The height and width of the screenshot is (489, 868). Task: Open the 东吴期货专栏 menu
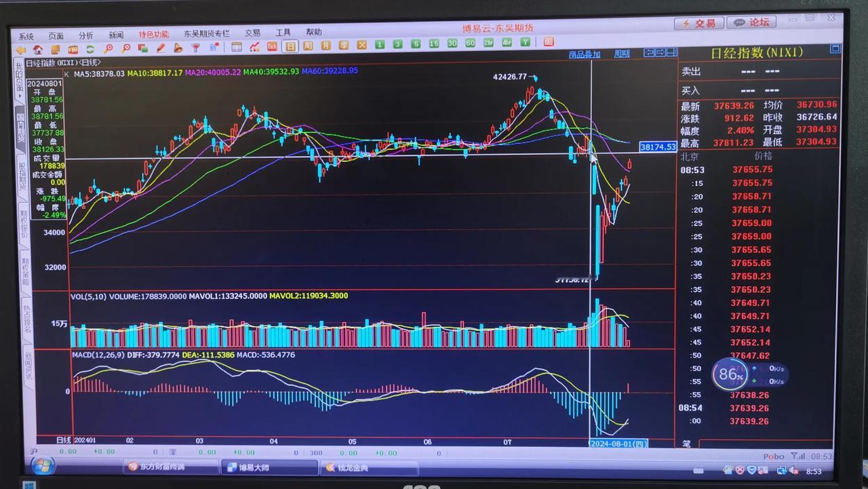pyautogui.click(x=207, y=34)
